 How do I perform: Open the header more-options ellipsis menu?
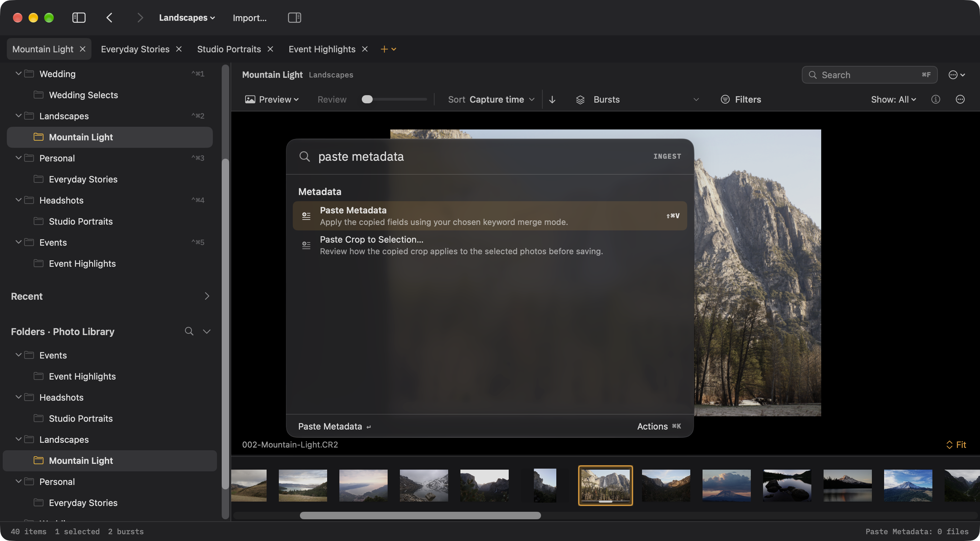click(957, 75)
